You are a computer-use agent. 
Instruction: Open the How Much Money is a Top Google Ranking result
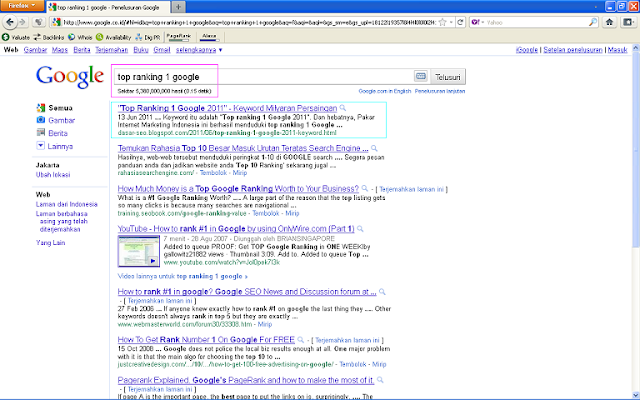[238, 189]
